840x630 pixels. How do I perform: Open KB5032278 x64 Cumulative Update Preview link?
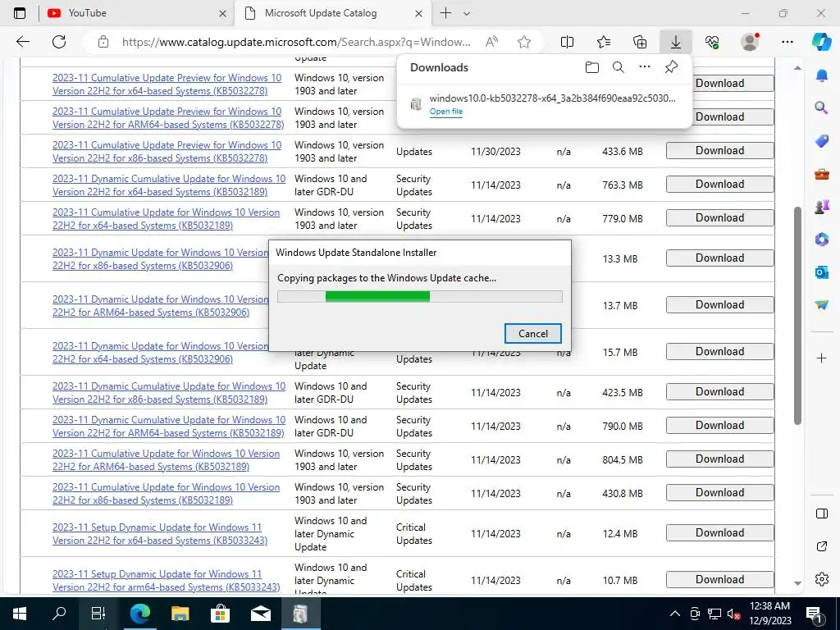[167, 84]
